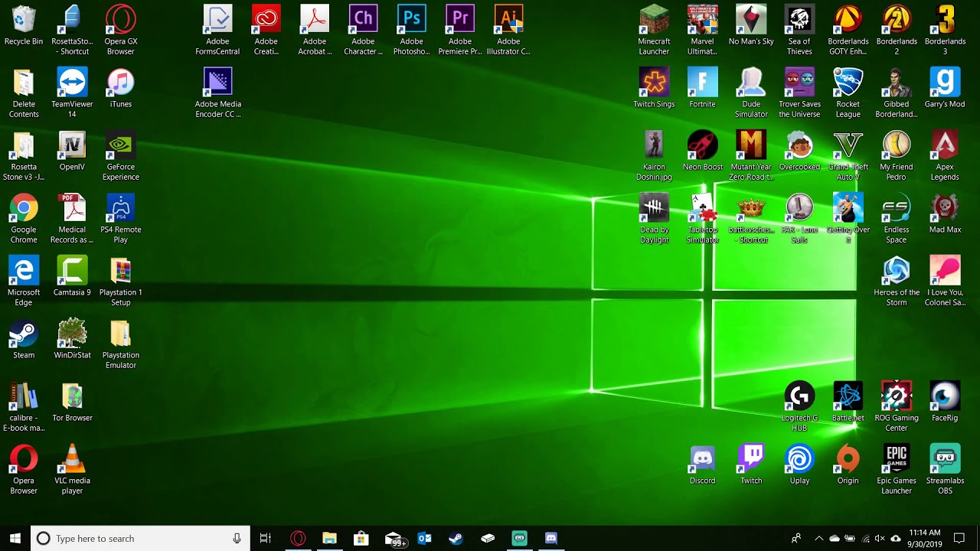Click the Type here to search box
Viewport: 980px width, 551px height.
click(x=140, y=538)
